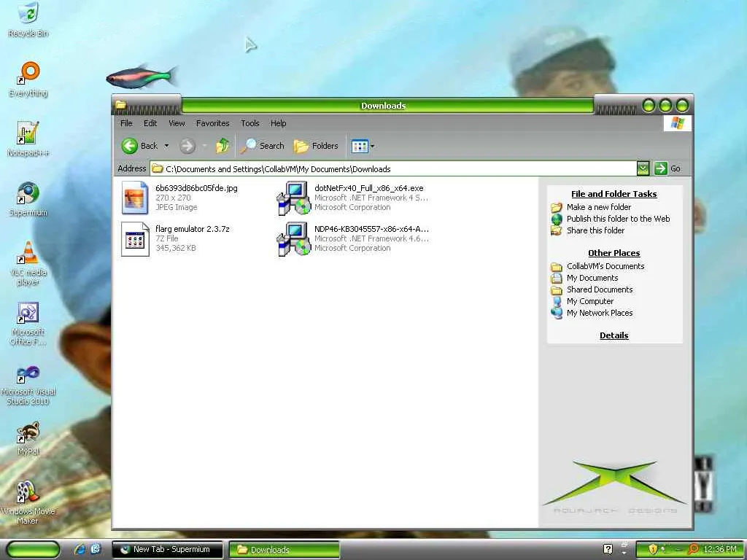The height and width of the screenshot is (560, 747).
Task: Expand the Details section
Action: click(x=614, y=335)
